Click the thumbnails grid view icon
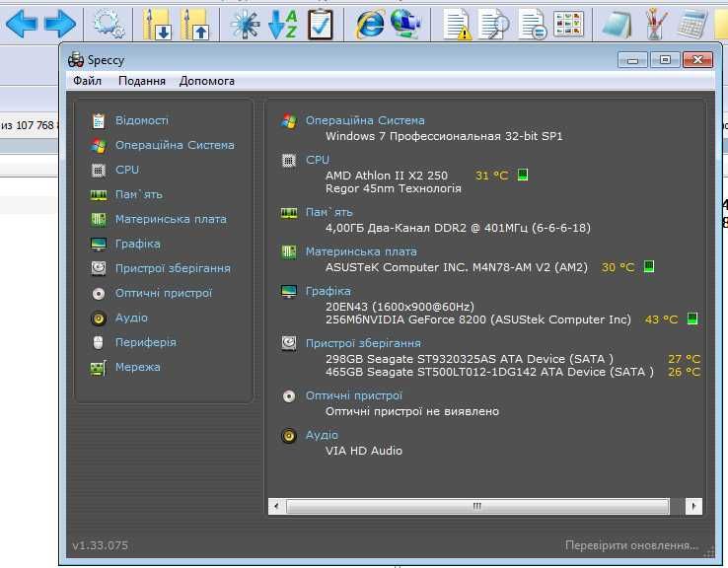Image resolution: width=728 pixels, height=568 pixels. point(569,24)
